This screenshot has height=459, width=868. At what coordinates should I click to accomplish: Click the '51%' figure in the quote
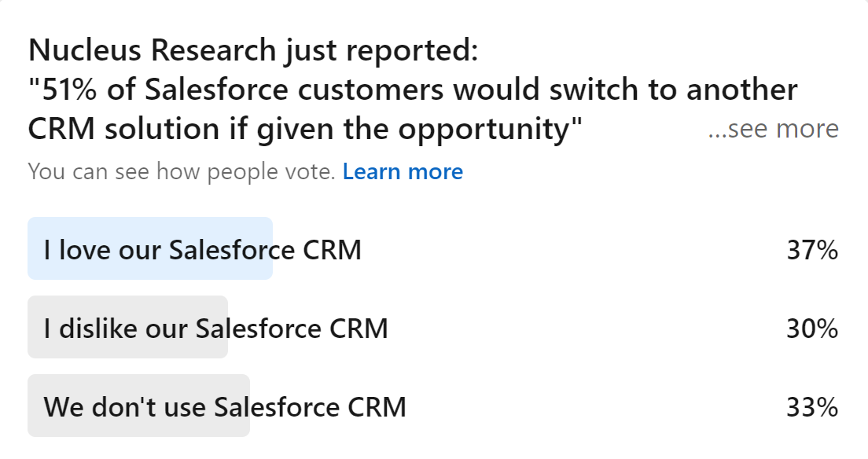(x=69, y=90)
